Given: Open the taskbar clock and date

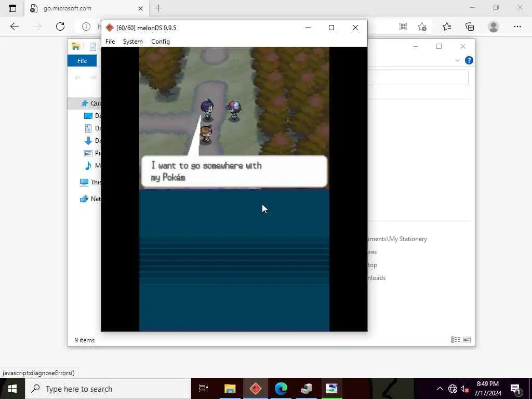Looking at the screenshot, I should click(487, 389).
